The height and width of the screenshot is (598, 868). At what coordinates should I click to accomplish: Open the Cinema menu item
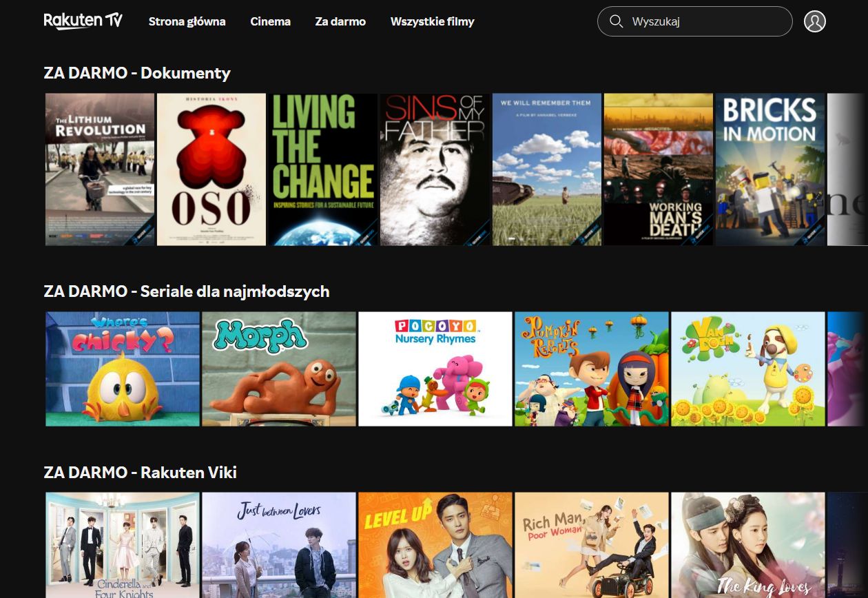point(271,21)
